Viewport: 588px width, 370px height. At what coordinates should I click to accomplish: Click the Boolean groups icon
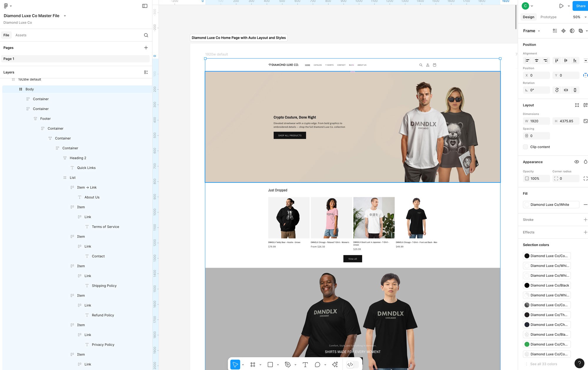581,31
